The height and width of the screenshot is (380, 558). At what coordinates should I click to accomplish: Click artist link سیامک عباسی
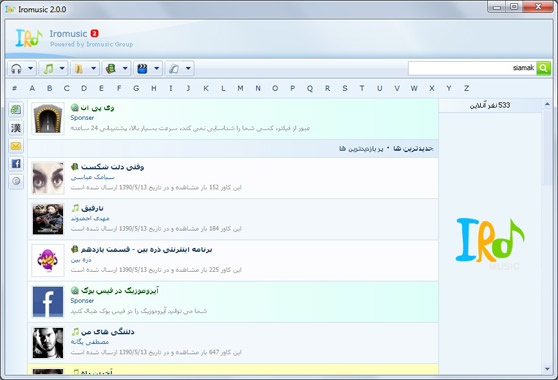tap(92, 177)
